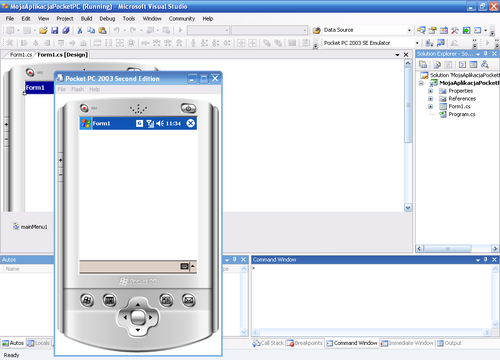The height and width of the screenshot is (360, 500).
Task: Switch to the Form1.cs code tab
Action: tap(21, 55)
